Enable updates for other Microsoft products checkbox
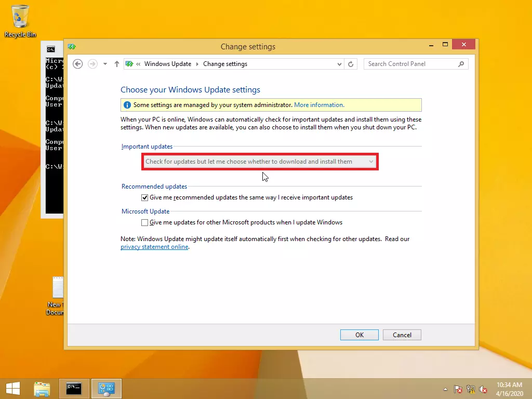 click(144, 222)
